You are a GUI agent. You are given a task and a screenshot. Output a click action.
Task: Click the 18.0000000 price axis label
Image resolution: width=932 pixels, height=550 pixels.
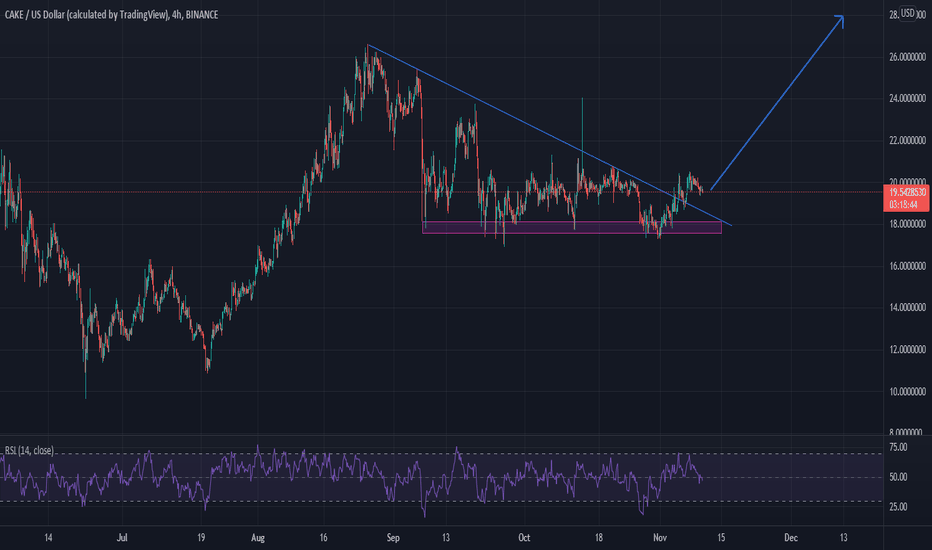tap(907, 224)
